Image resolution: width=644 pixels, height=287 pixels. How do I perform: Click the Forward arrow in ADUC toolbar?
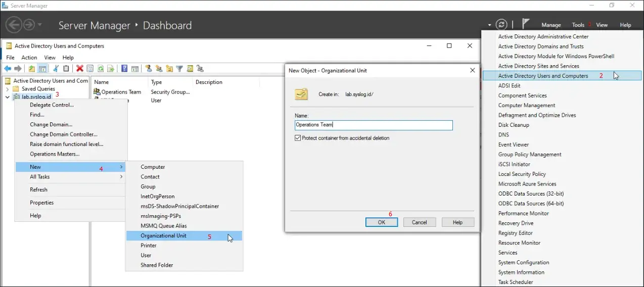click(18, 69)
